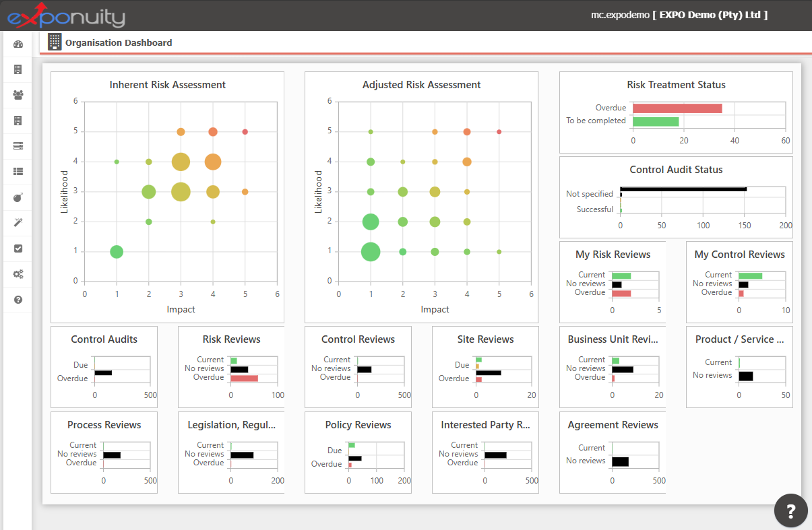
Task: Click the green Current bar in My Control Reviews
Action: click(x=750, y=275)
